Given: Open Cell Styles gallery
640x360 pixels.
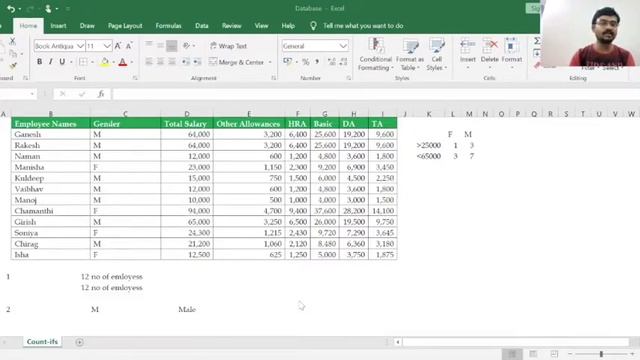Looking at the screenshot, I should click(436, 54).
